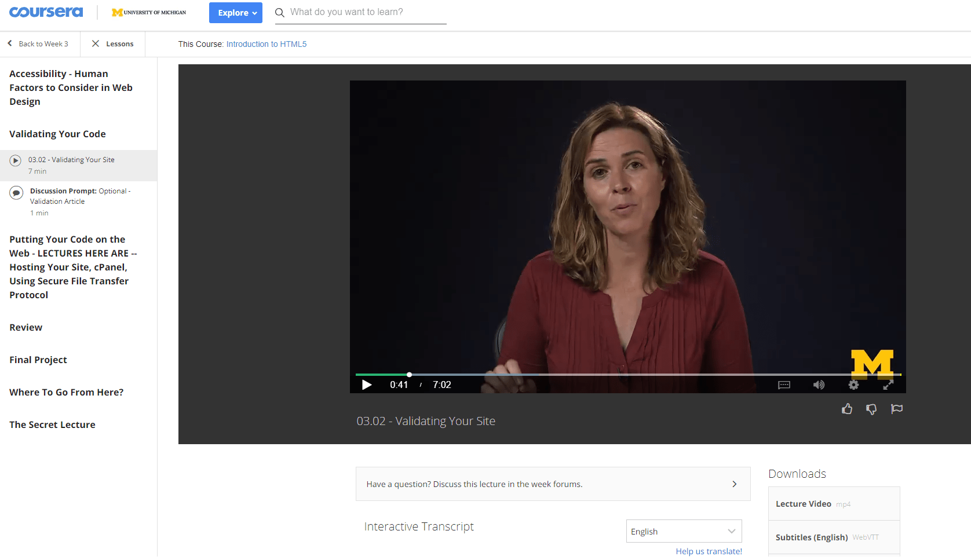The image size is (971, 560).
Task: Download Subtitles (English) WebVTT
Action: (x=834, y=537)
